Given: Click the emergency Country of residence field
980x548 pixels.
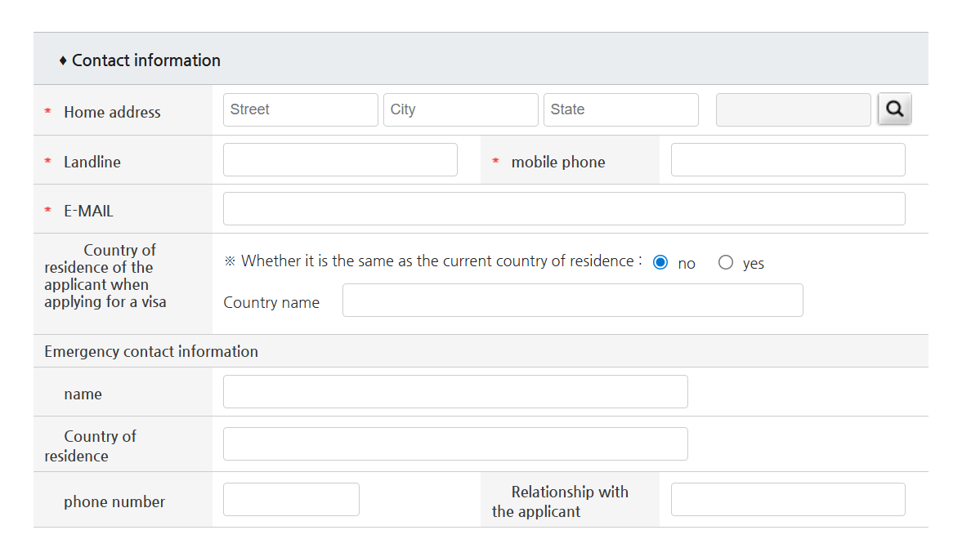Looking at the screenshot, I should [454, 443].
